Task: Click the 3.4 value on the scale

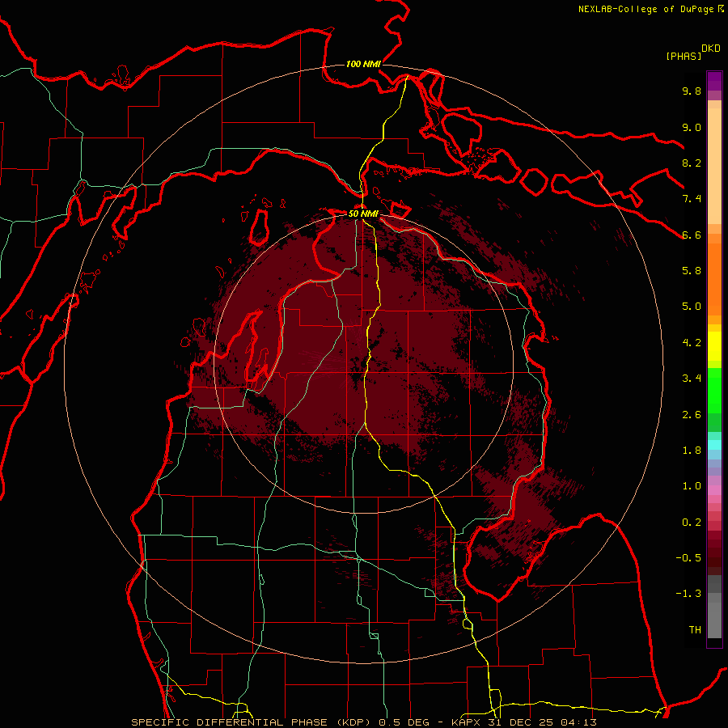Action: [692, 379]
